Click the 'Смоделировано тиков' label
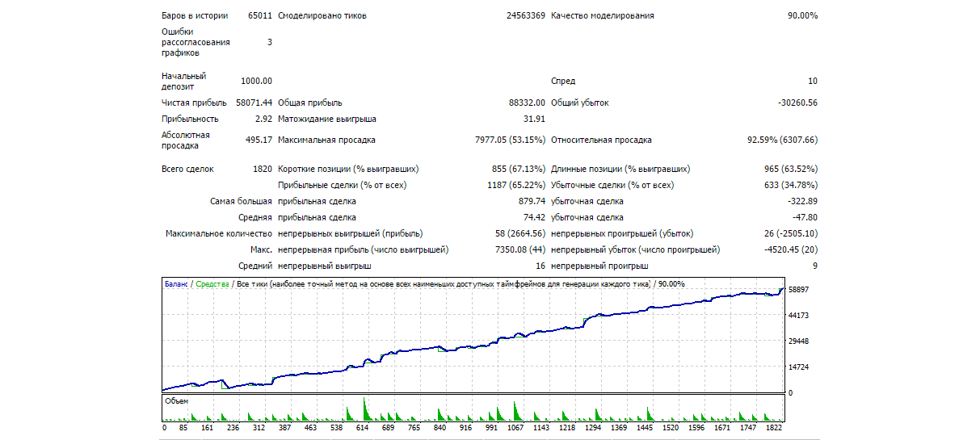 coord(323,15)
